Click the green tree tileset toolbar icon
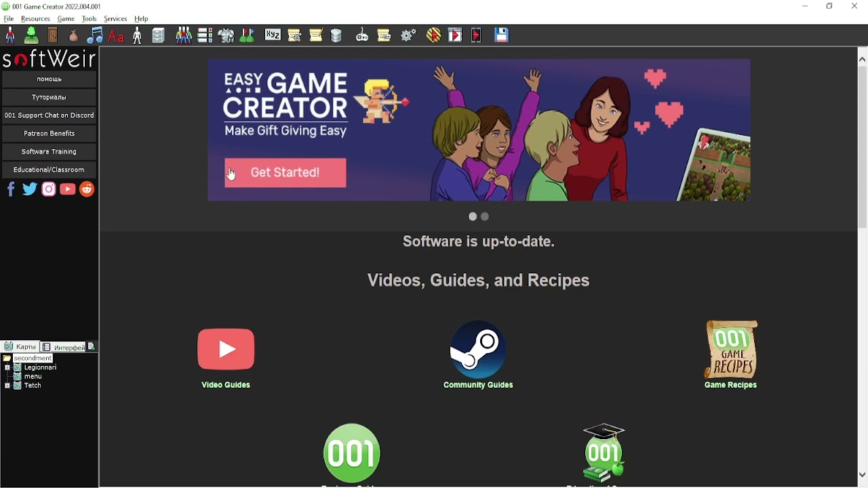 [31, 35]
